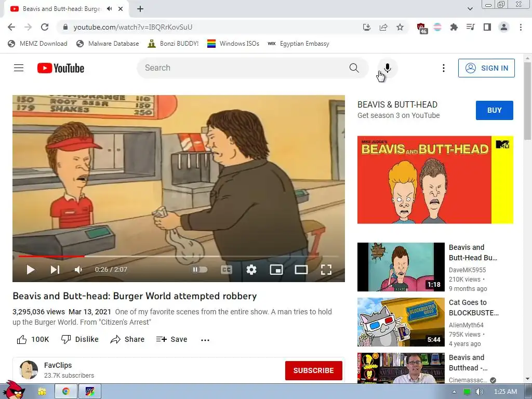Install app icon in address bar
This screenshot has width=532, height=399.
pos(366,27)
